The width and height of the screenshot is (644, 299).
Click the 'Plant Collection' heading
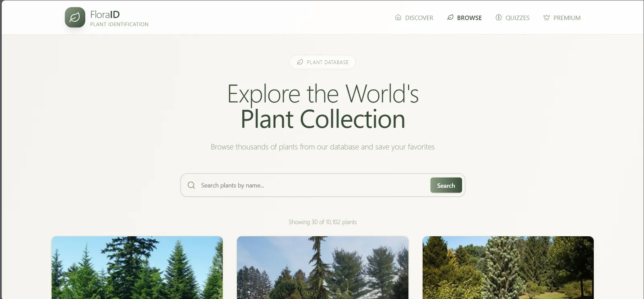(x=323, y=119)
